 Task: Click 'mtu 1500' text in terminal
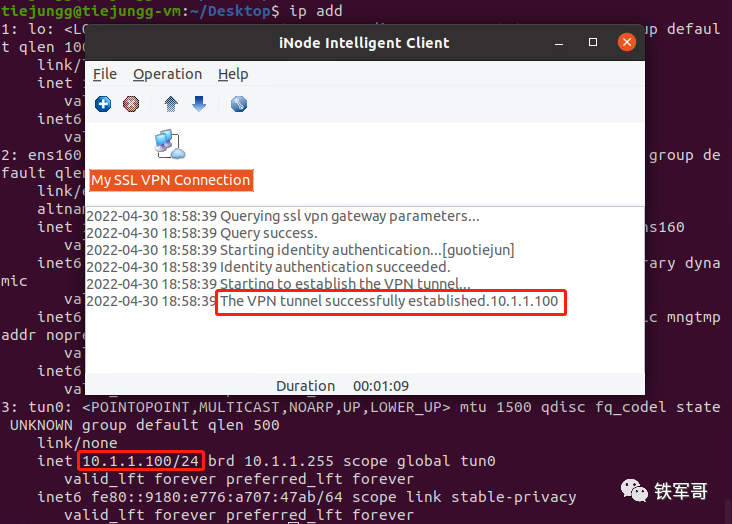pyautogui.click(x=495, y=407)
